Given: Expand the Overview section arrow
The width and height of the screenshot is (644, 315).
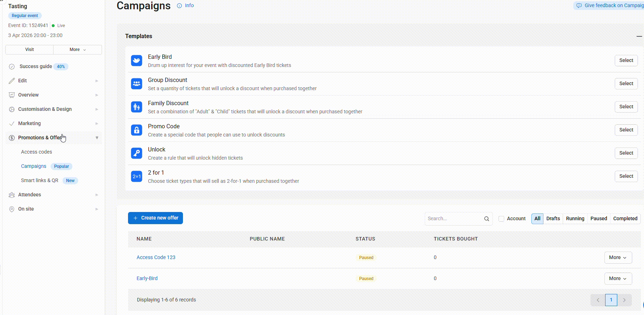Looking at the screenshot, I should 97,95.
